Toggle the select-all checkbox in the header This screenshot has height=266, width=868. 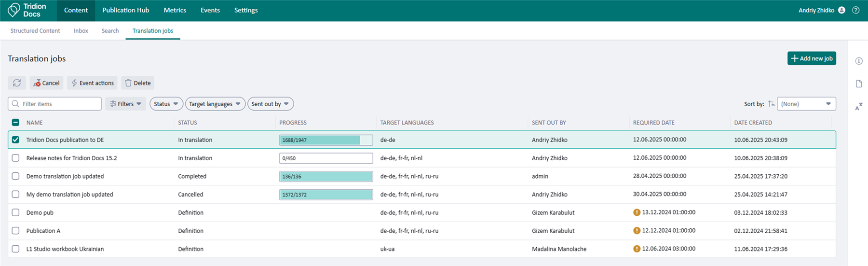tap(15, 123)
